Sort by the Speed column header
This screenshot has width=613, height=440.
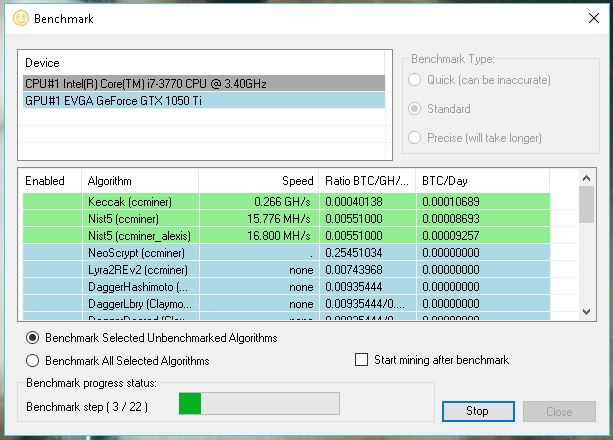[x=259, y=181]
